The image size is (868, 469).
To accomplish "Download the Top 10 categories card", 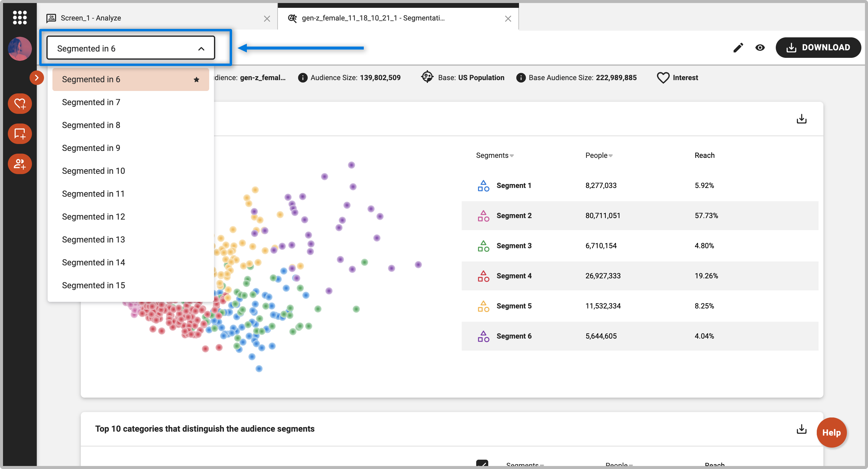I will pyautogui.click(x=801, y=429).
